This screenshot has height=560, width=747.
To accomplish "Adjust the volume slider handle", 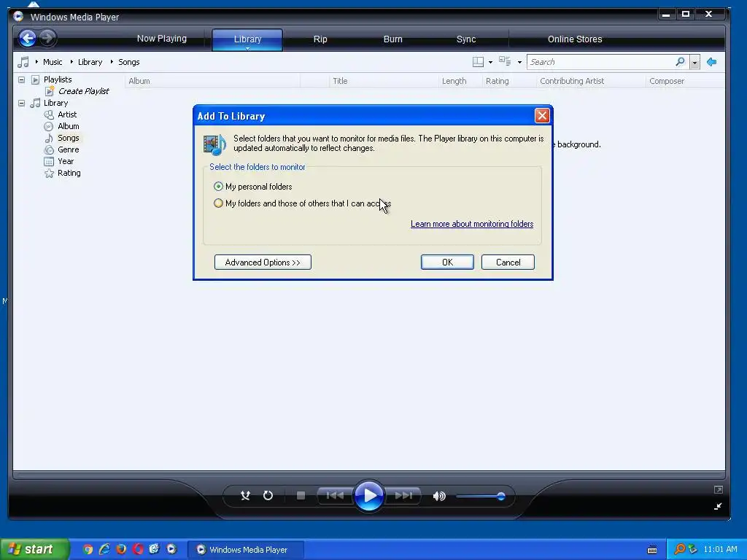I will (500, 496).
